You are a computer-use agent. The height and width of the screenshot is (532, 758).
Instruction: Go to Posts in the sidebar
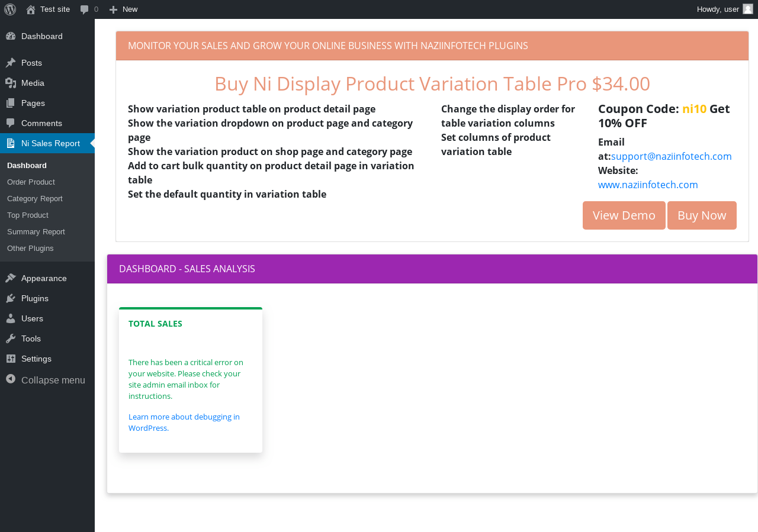pos(47,63)
